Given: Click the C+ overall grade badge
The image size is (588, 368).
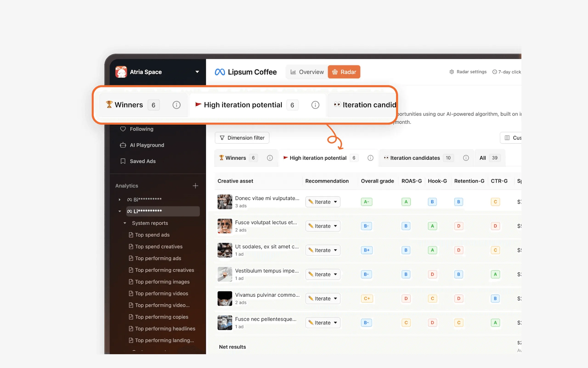Looking at the screenshot, I should click(367, 298).
